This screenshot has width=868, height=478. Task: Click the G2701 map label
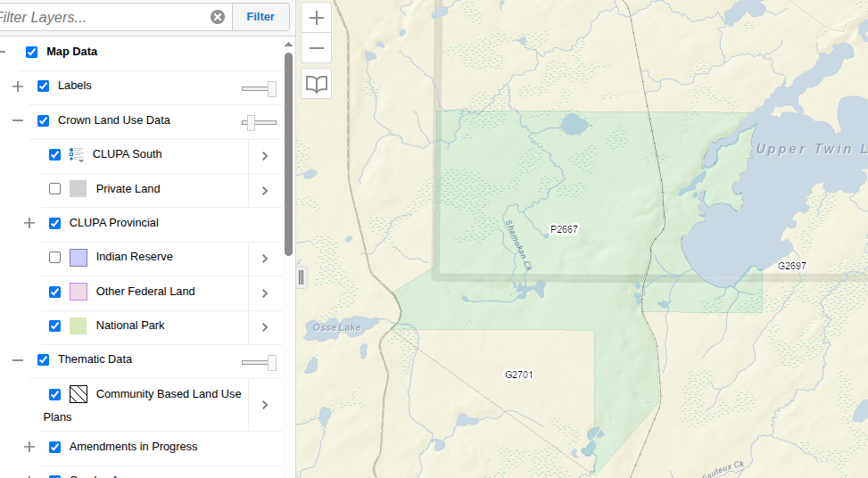pyautogui.click(x=518, y=375)
